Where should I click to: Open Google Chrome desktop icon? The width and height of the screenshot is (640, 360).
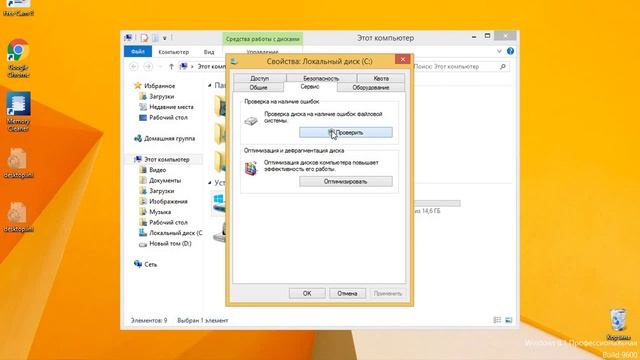(x=18, y=58)
